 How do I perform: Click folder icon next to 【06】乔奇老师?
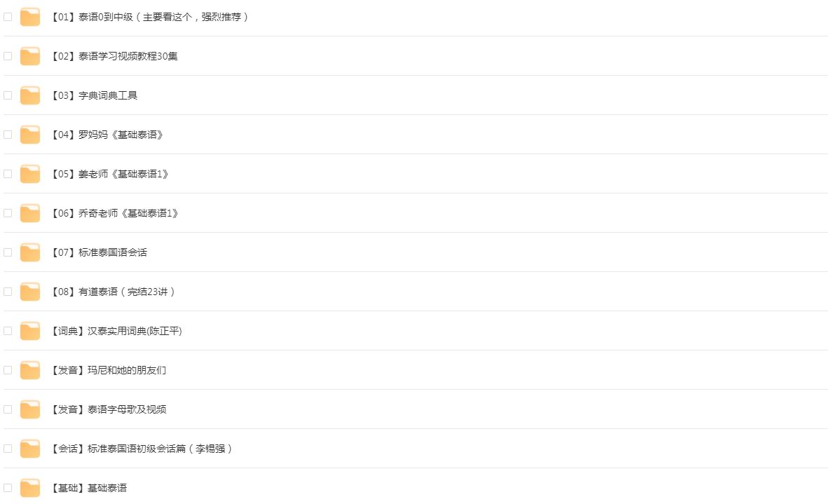[x=30, y=213]
